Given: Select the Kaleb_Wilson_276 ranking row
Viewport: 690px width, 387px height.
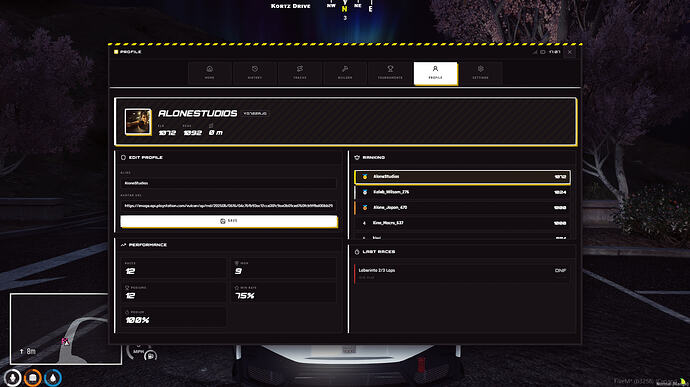Looking at the screenshot, I should click(462, 192).
